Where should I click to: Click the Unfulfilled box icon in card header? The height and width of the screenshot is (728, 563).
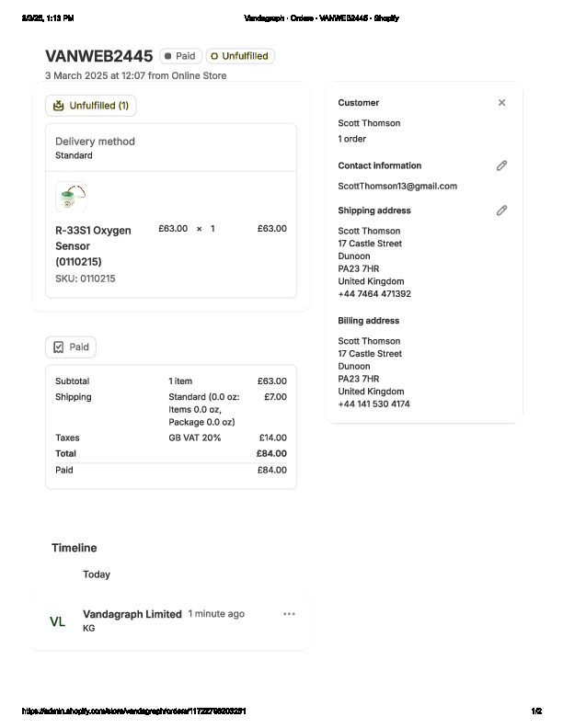tap(59, 106)
